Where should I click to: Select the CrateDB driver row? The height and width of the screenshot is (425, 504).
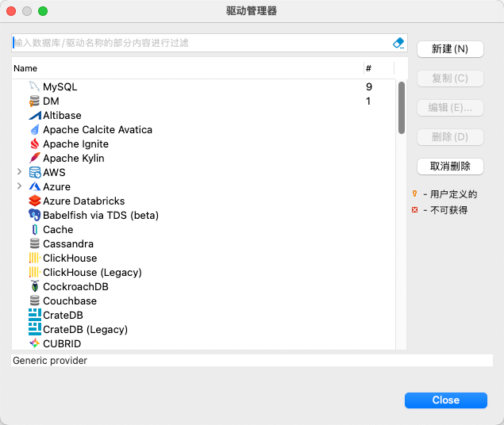(x=204, y=316)
